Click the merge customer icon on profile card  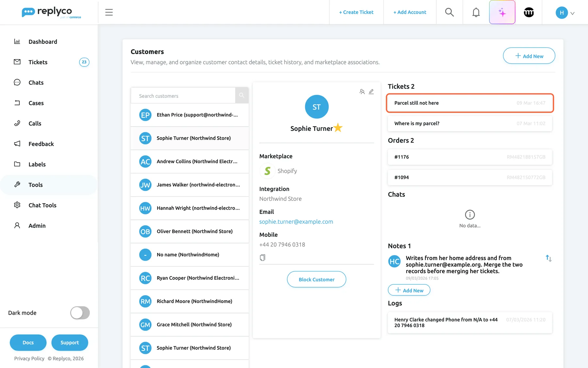[362, 92]
